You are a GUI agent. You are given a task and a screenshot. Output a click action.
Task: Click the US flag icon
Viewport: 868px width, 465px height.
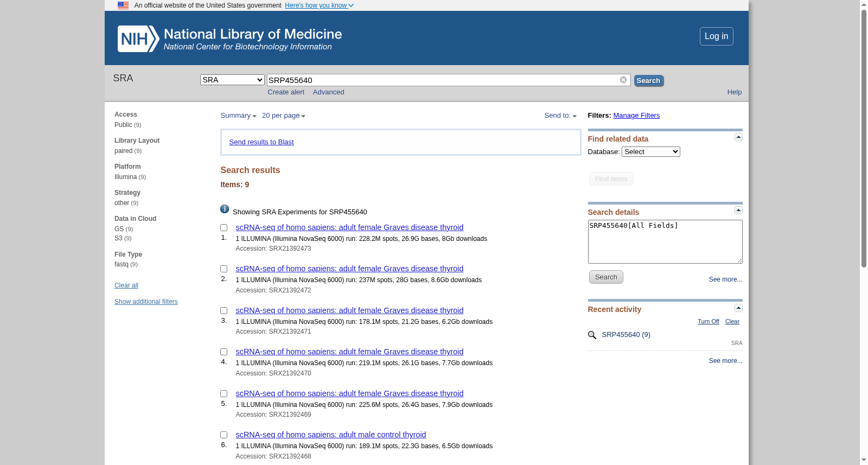[123, 5]
